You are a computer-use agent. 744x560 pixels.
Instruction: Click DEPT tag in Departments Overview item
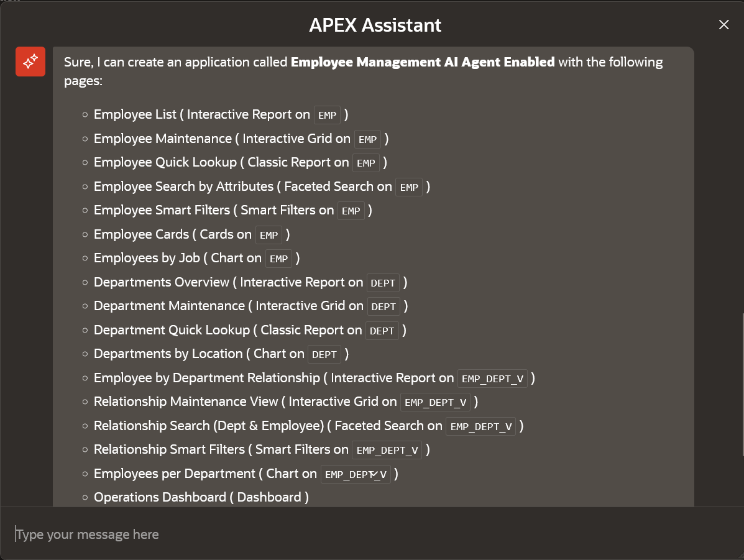pyautogui.click(x=383, y=283)
